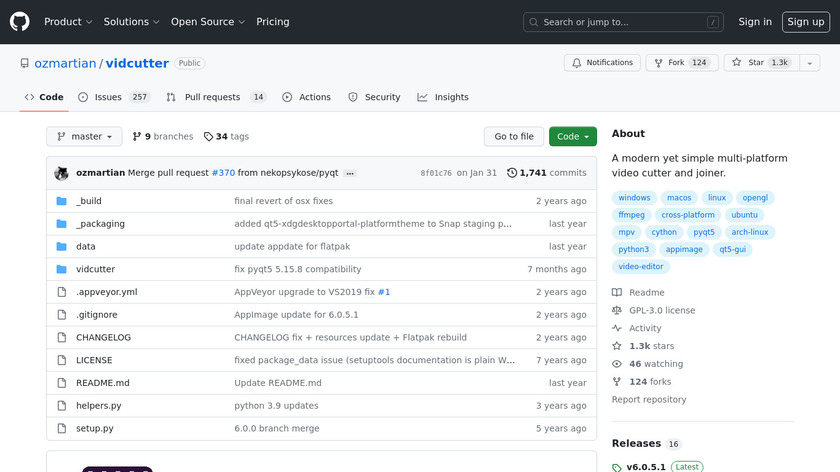This screenshot has height=472, width=840.
Task: Click the Readme book icon
Action: [617, 293]
